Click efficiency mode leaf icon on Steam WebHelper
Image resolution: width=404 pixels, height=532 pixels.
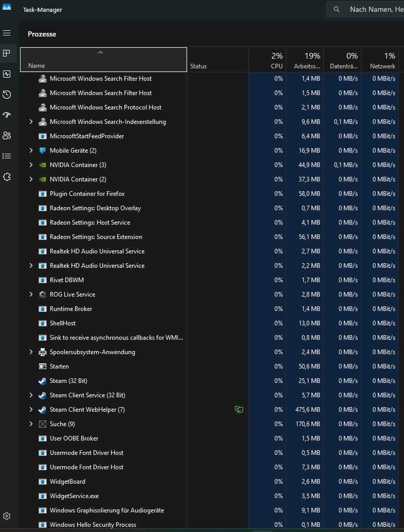coord(239,410)
